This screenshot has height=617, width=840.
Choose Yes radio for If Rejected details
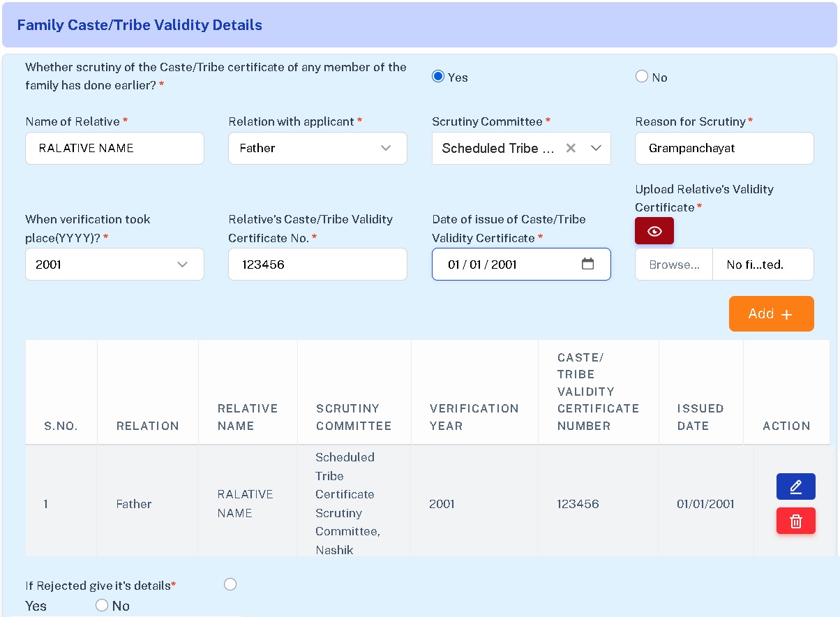230,584
